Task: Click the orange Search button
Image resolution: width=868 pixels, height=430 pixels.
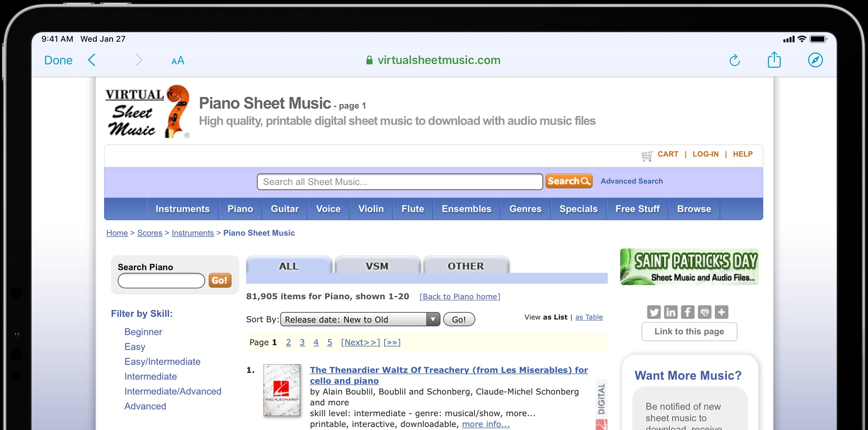Action: [x=569, y=181]
